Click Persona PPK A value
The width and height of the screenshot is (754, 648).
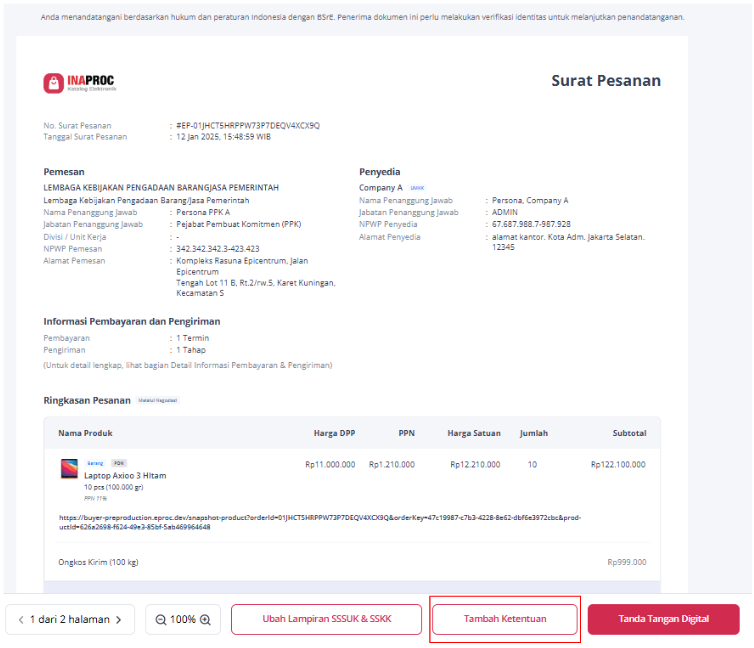(x=203, y=212)
